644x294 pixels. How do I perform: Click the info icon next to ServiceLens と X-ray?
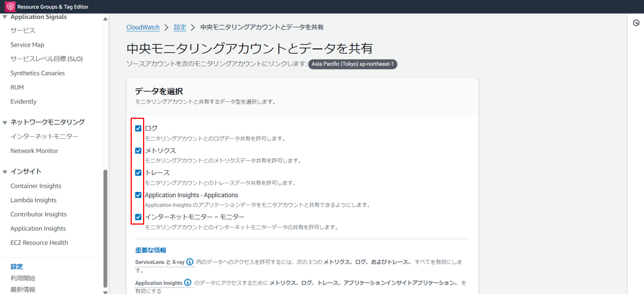pyautogui.click(x=190, y=261)
